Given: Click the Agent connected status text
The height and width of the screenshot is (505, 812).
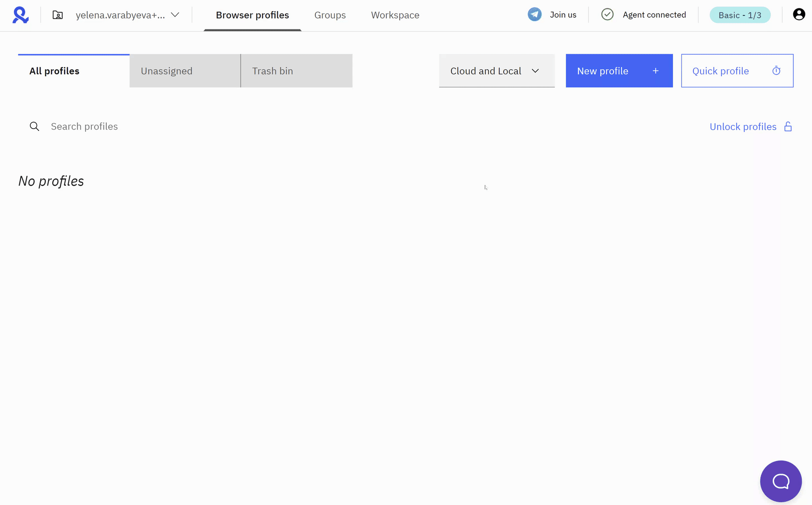Looking at the screenshot, I should [654, 15].
